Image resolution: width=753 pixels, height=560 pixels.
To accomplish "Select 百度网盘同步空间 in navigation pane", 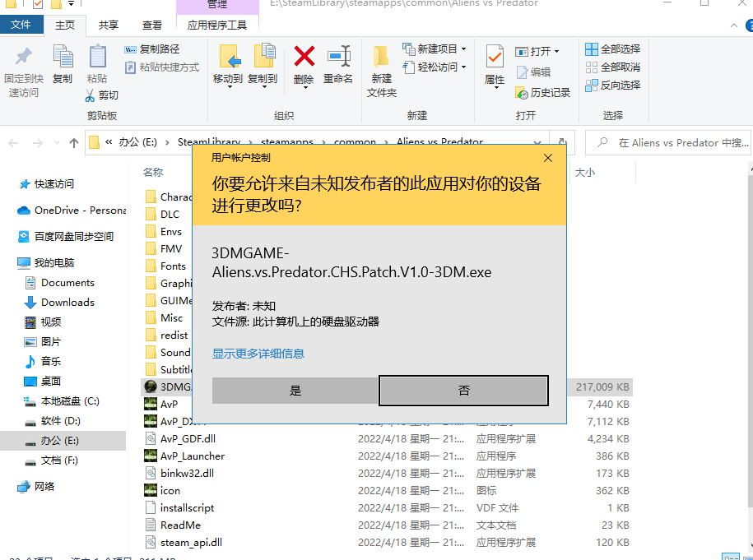I will (74, 237).
